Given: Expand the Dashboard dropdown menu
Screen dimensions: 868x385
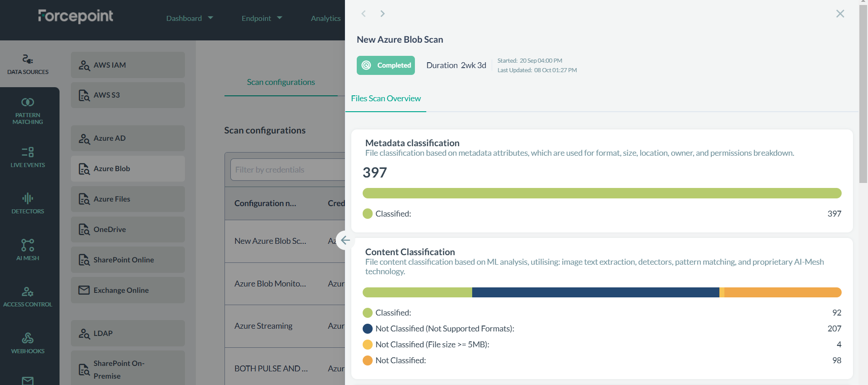Looking at the screenshot, I should coord(189,18).
